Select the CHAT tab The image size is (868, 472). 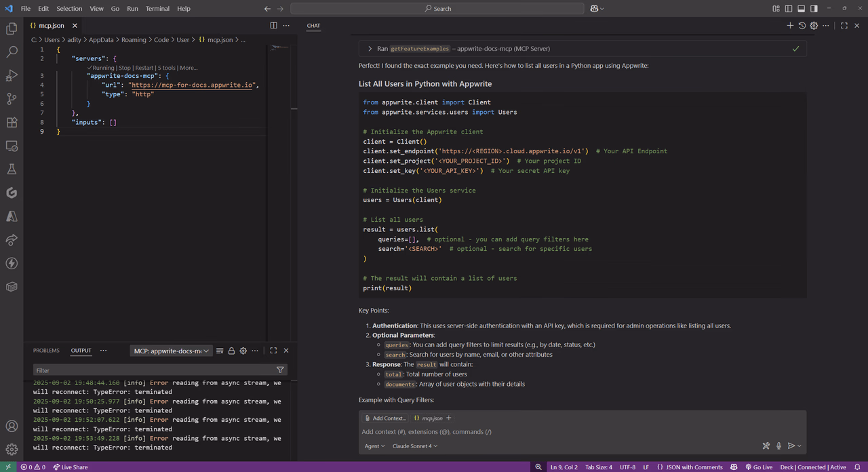click(313, 26)
